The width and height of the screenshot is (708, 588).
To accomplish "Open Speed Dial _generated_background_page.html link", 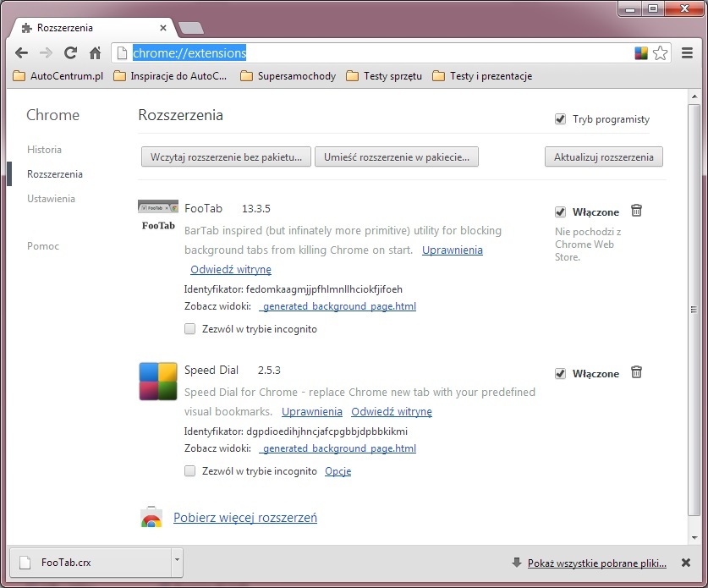I will 338,448.
